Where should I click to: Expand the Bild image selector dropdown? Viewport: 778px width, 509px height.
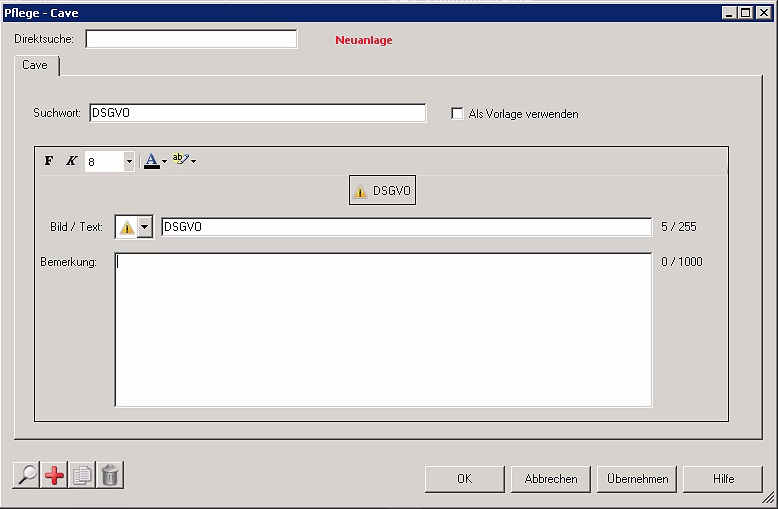click(144, 227)
